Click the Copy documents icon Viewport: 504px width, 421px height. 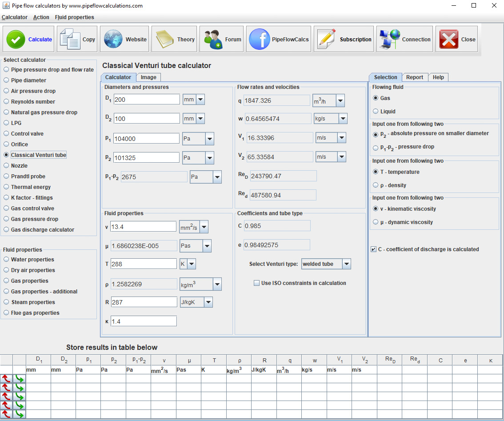[70, 40]
